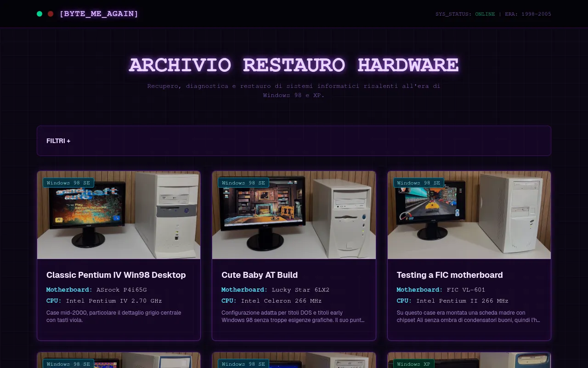Open the [BYTE_ME_AGAIN] site logo

99,14
